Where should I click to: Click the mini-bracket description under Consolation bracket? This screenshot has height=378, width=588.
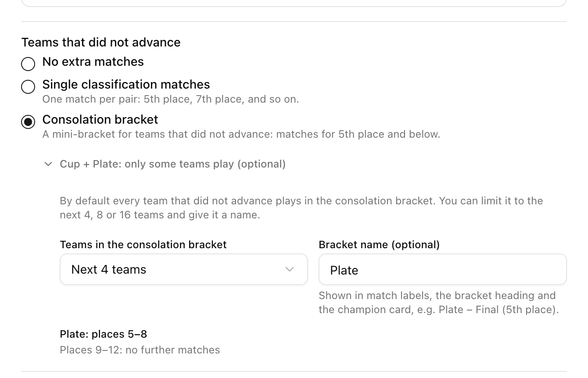[x=241, y=134]
